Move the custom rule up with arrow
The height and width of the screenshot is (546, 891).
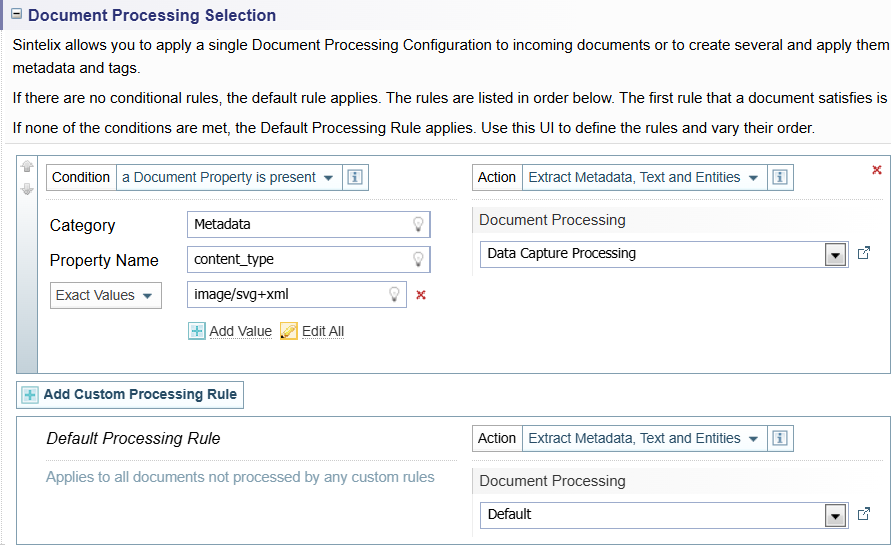click(x=27, y=167)
